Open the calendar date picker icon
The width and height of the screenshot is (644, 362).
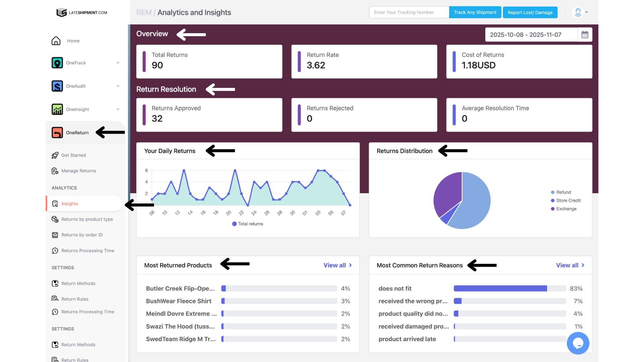pyautogui.click(x=585, y=35)
